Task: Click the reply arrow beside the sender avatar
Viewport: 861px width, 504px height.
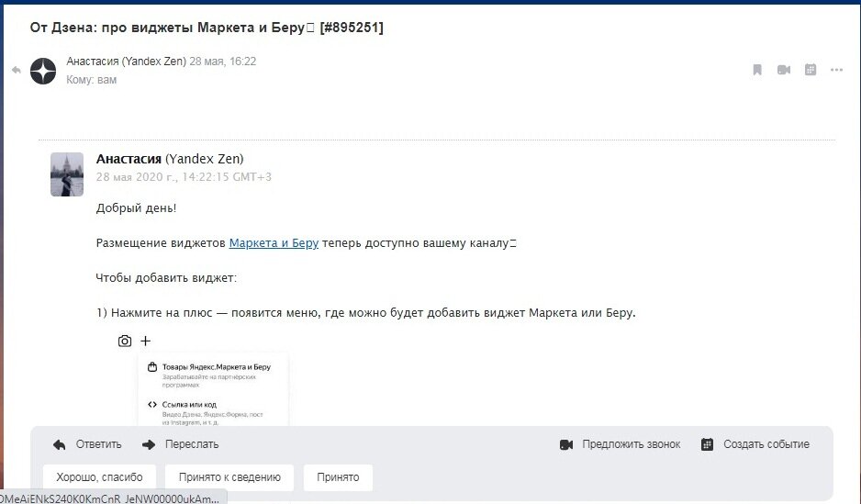Action: tap(17, 71)
